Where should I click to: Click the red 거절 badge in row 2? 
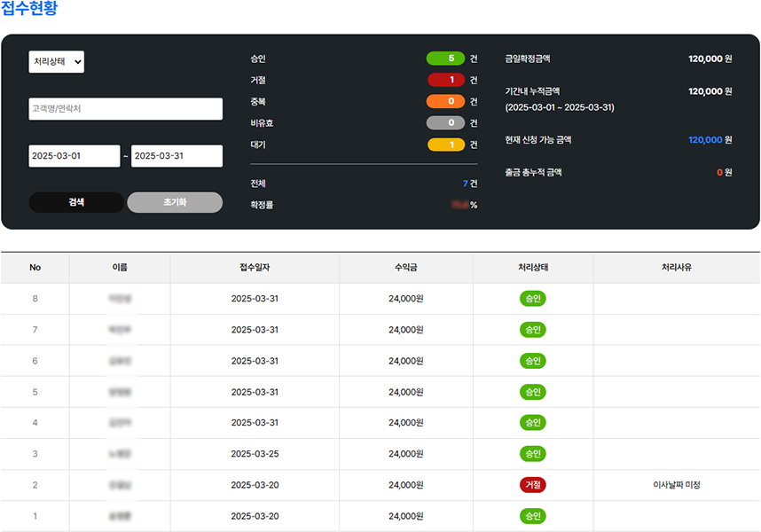[533, 485]
